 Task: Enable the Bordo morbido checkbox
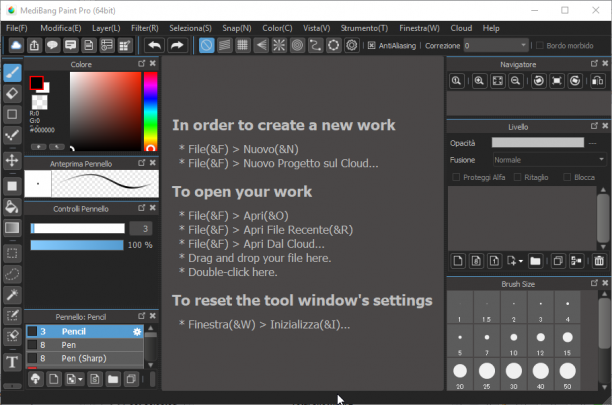pyautogui.click(x=540, y=46)
